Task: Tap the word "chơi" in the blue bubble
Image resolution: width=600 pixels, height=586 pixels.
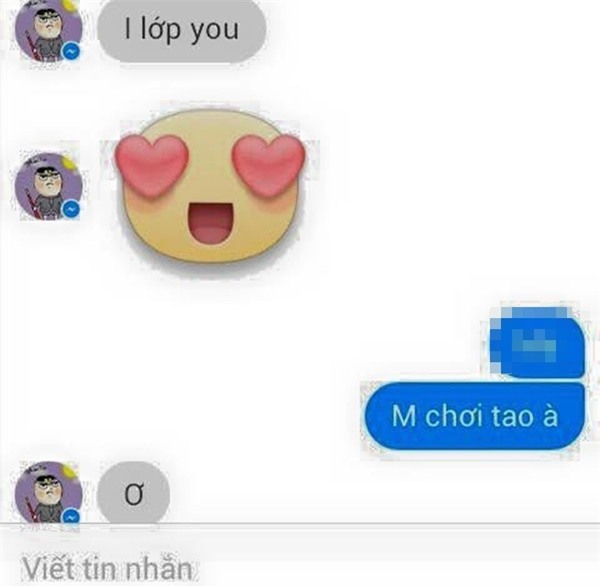Action: [x=455, y=416]
